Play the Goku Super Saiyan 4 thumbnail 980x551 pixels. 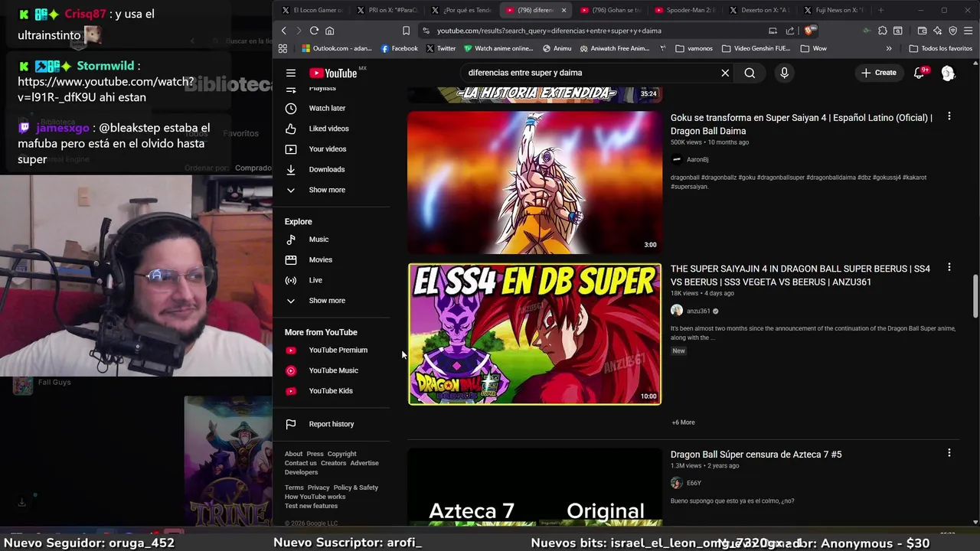pos(534,182)
